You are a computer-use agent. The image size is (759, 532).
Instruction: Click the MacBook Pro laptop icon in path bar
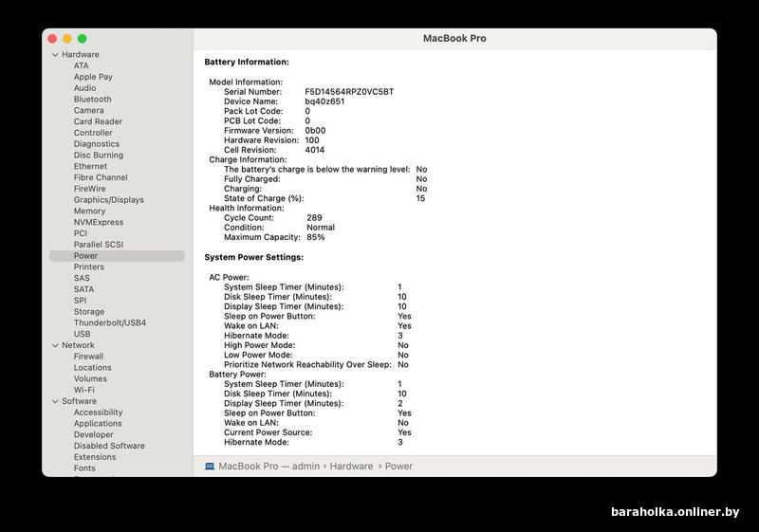210,467
